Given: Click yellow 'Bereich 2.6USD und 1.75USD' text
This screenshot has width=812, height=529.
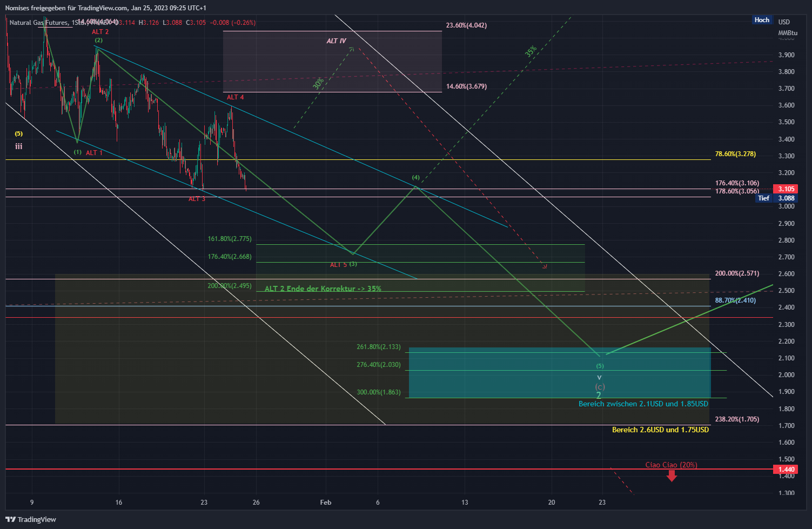Looking at the screenshot, I should (x=660, y=430).
